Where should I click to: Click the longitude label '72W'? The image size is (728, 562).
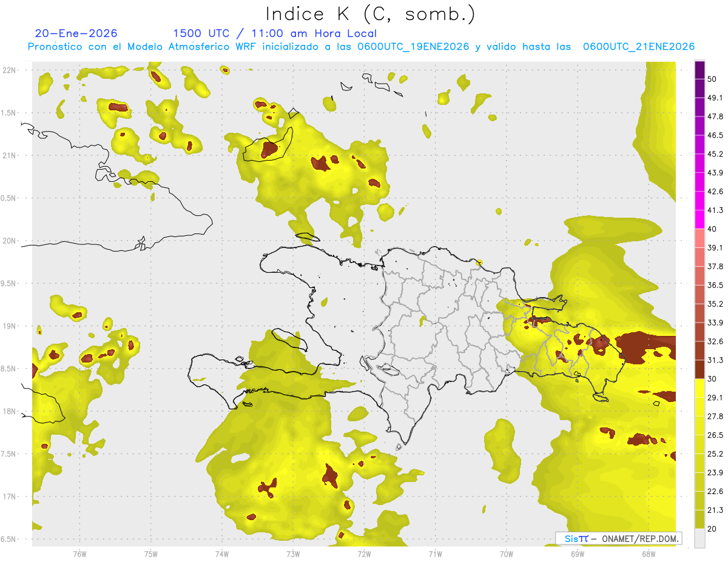[x=364, y=554]
